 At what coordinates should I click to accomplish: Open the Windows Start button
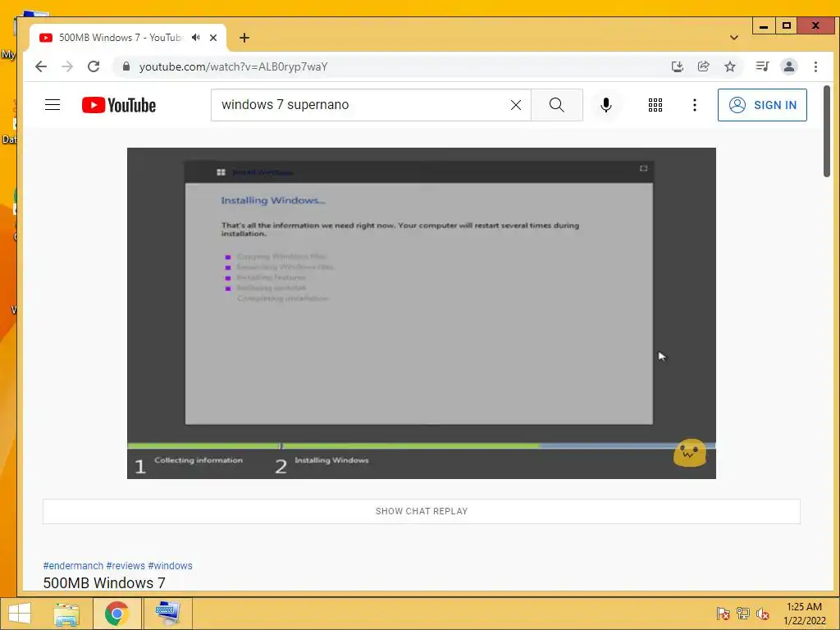pyautogui.click(x=20, y=614)
